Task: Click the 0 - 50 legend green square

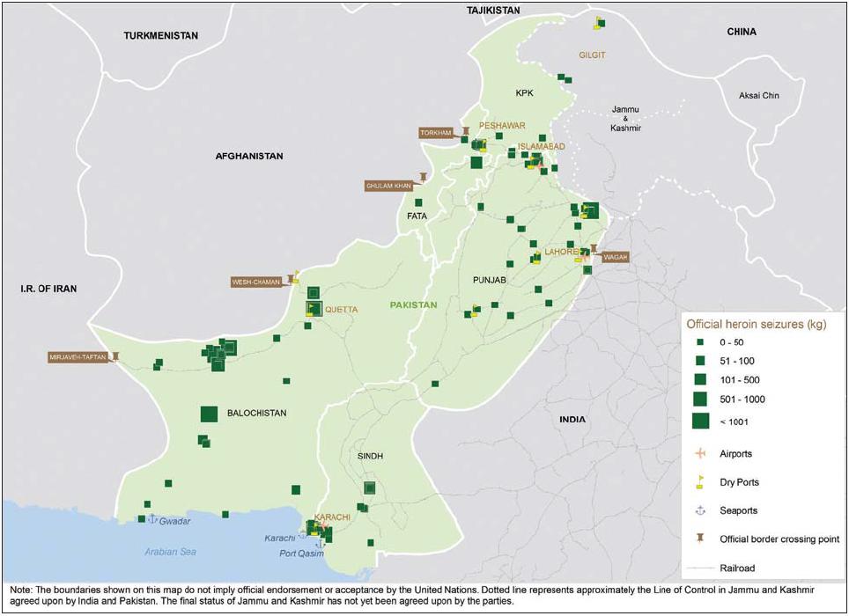Action: 700,341
